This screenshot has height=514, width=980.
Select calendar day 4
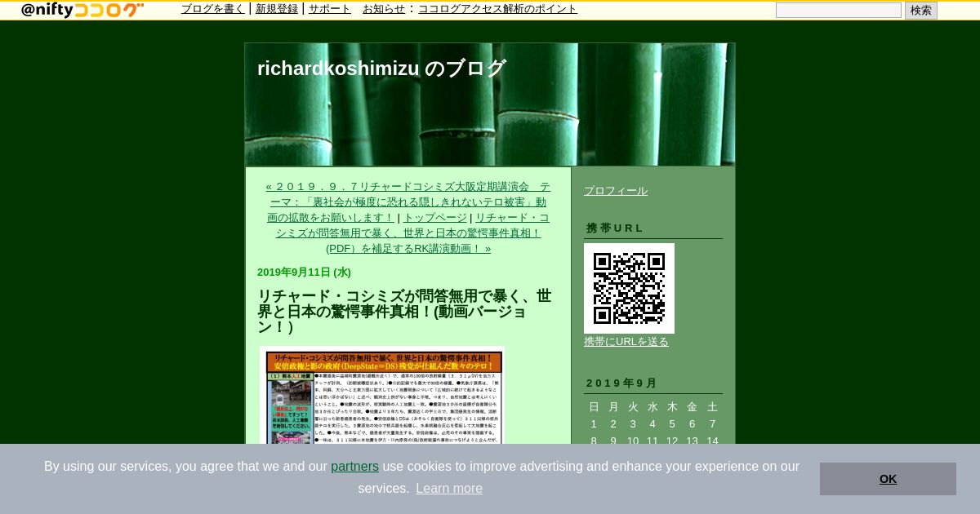pyautogui.click(x=653, y=424)
